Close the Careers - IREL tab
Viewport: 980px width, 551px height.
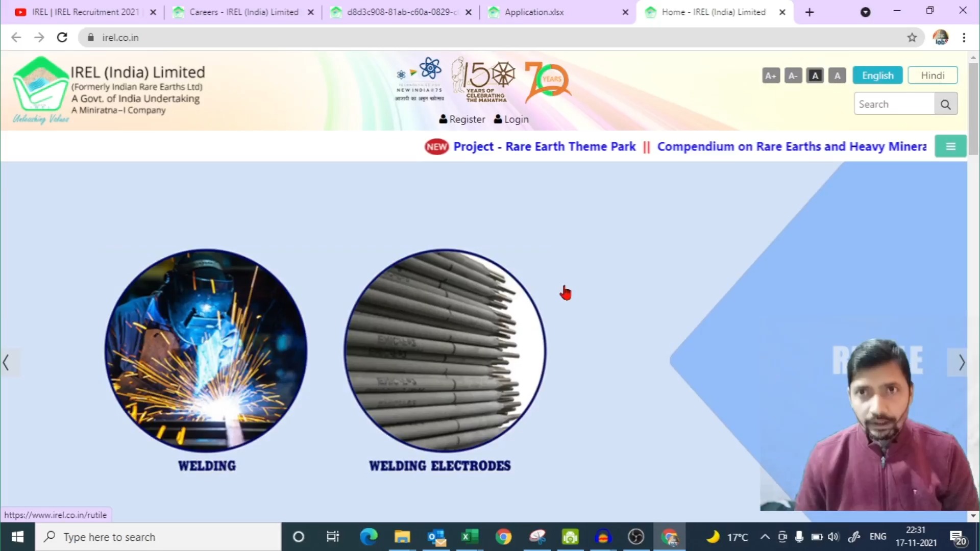(311, 12)
